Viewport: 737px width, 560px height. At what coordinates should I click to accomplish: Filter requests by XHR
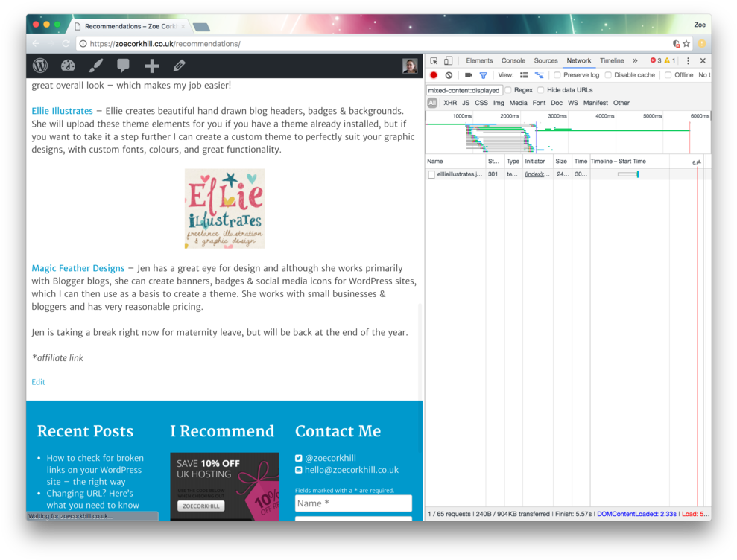[x=450, y=103]
